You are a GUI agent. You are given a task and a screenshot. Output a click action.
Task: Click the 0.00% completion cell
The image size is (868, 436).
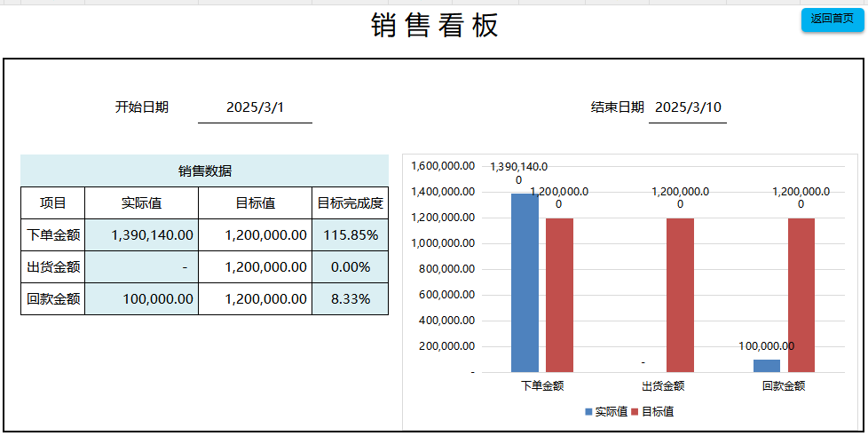tap(351, 267)
